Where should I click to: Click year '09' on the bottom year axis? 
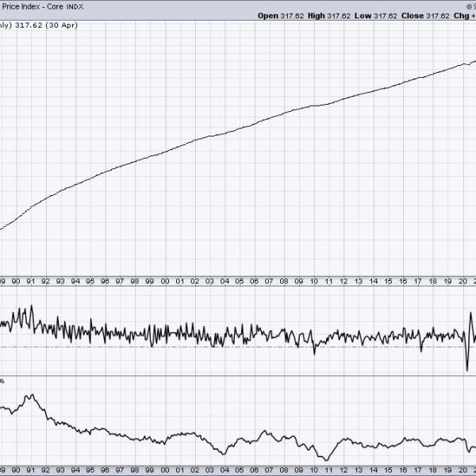coord(299,470)
